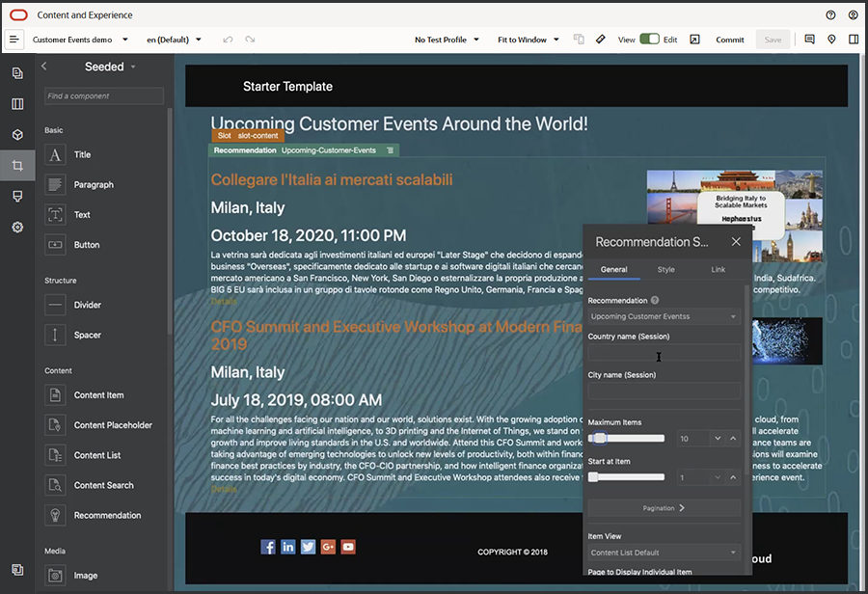This screenshot has width=868, height=594.
Task: Toggle the View/Edit mode switch
Action: 649,39
